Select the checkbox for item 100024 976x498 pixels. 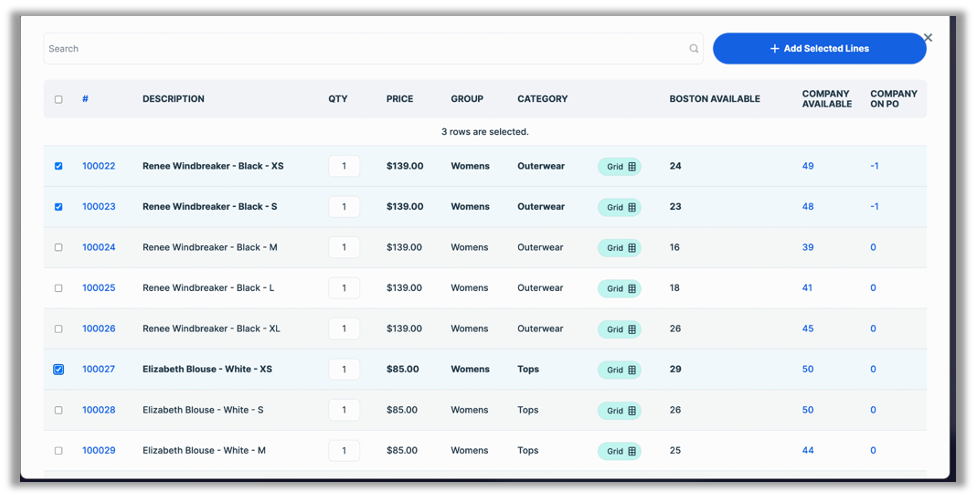pos(58,248)
